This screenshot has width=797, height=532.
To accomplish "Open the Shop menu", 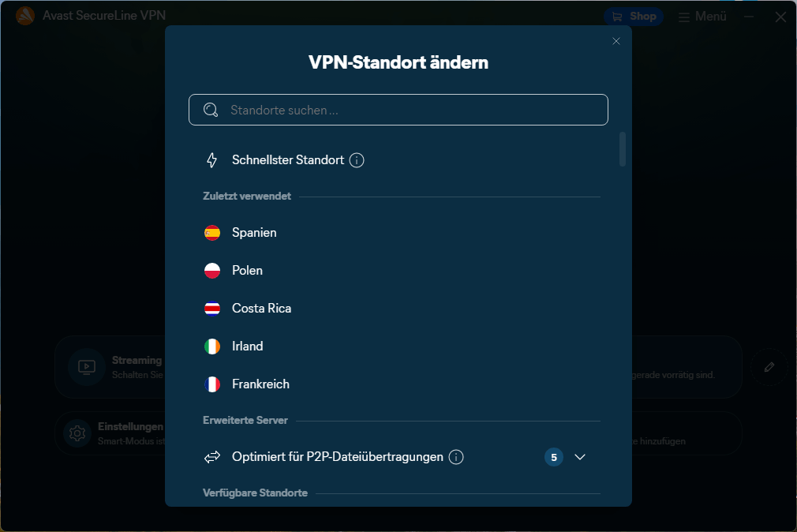I will point(633,15).
